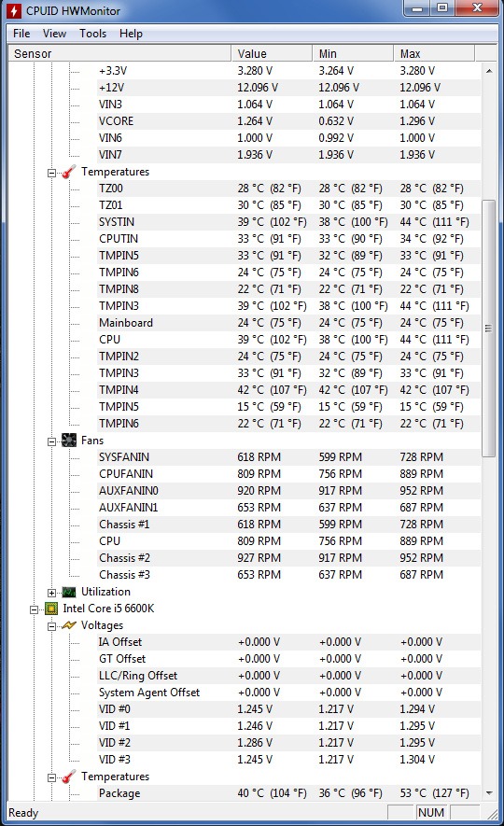Screen dimensions: 504x826
Task: Click the Utilization graph icon
Action: pos(69,592)
